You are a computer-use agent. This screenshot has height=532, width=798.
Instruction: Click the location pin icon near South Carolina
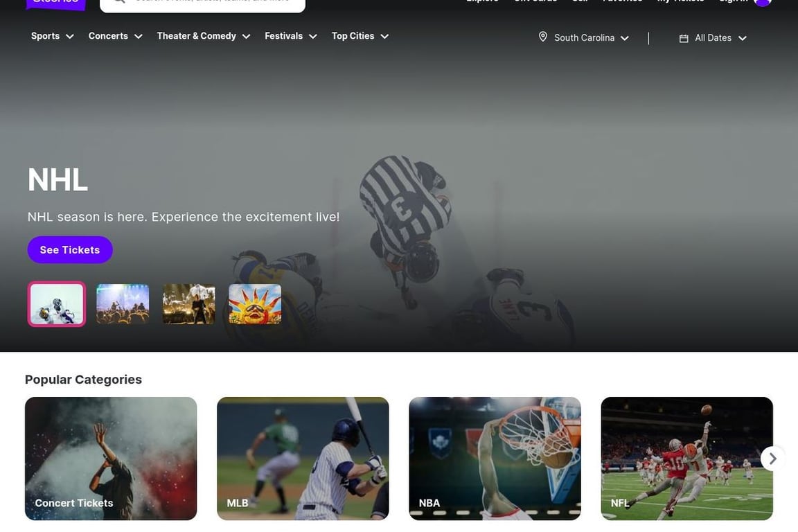click(542, 37)
